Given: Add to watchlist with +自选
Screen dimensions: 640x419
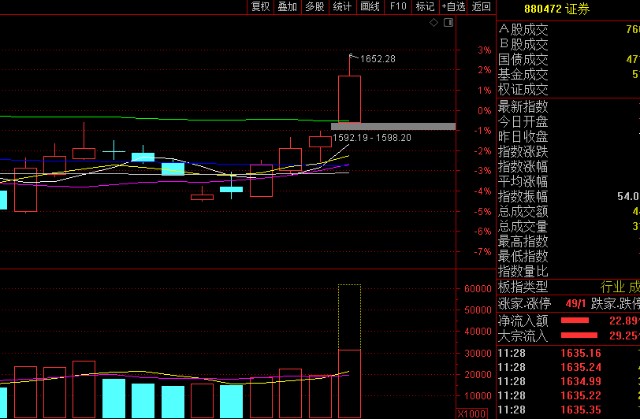Looking at the screenshot, I should [453, 7].
